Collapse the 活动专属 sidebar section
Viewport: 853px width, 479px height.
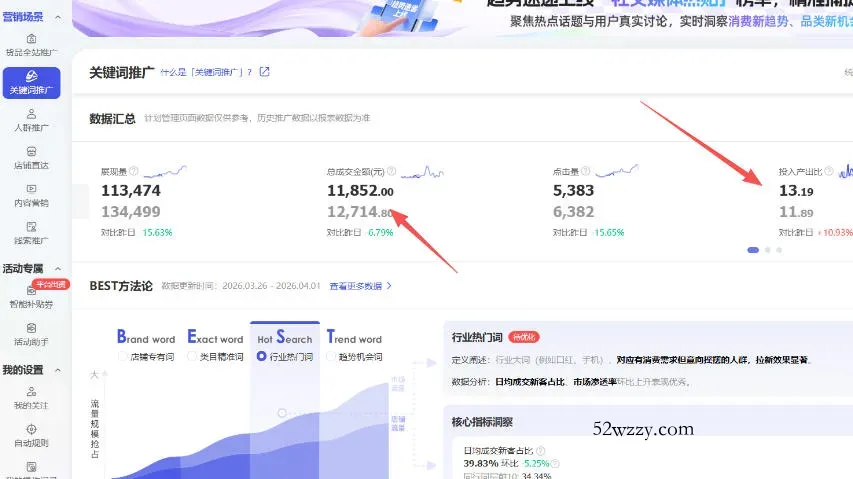point(58,269)
